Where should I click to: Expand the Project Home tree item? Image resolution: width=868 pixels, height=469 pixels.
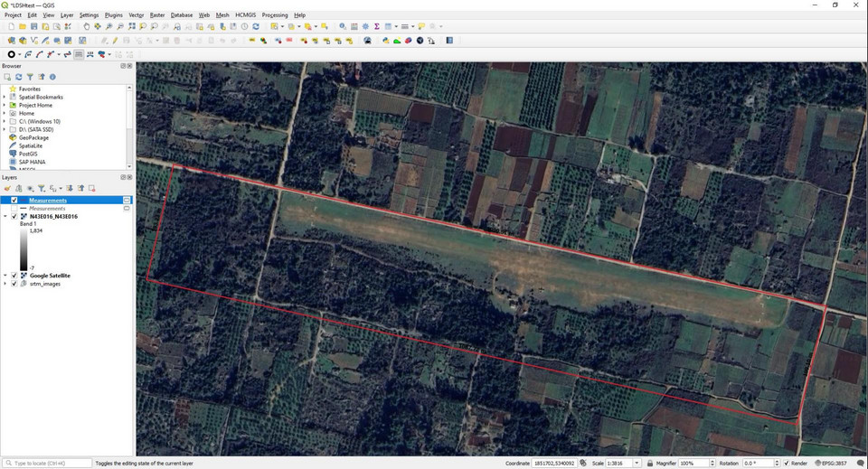5,105
